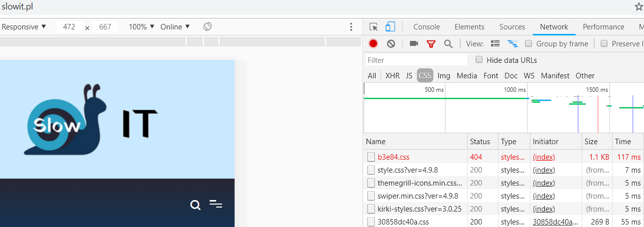644x227 pixels.
Task: Rotate the device viewport
Action: (x=208, y=27)
